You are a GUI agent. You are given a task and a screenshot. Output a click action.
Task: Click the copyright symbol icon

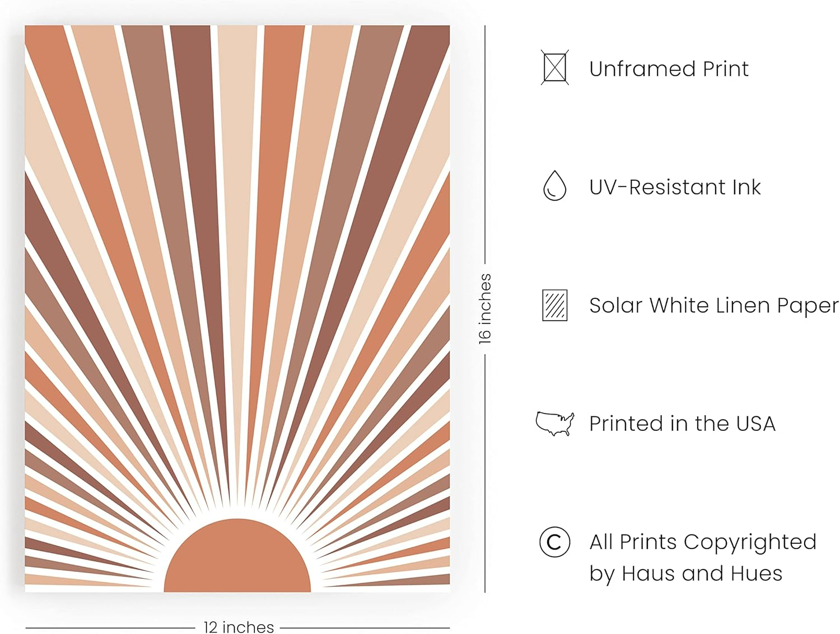pos(554,542)
